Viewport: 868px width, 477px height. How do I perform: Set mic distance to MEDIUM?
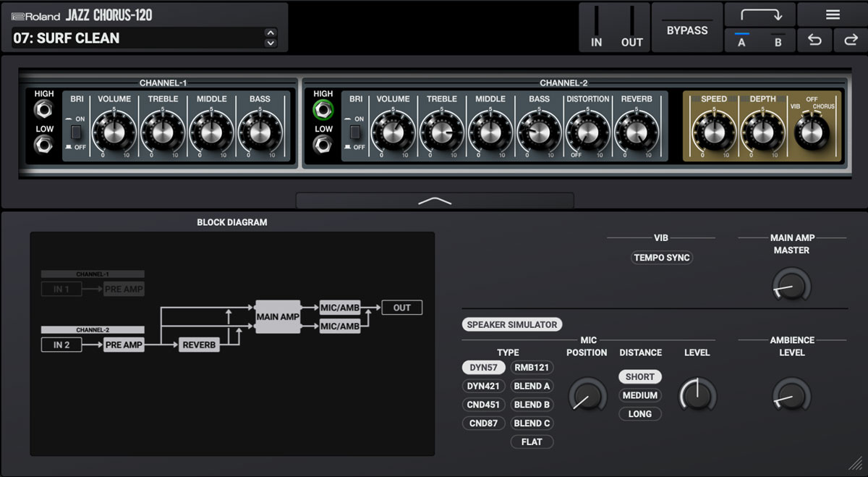639,396
